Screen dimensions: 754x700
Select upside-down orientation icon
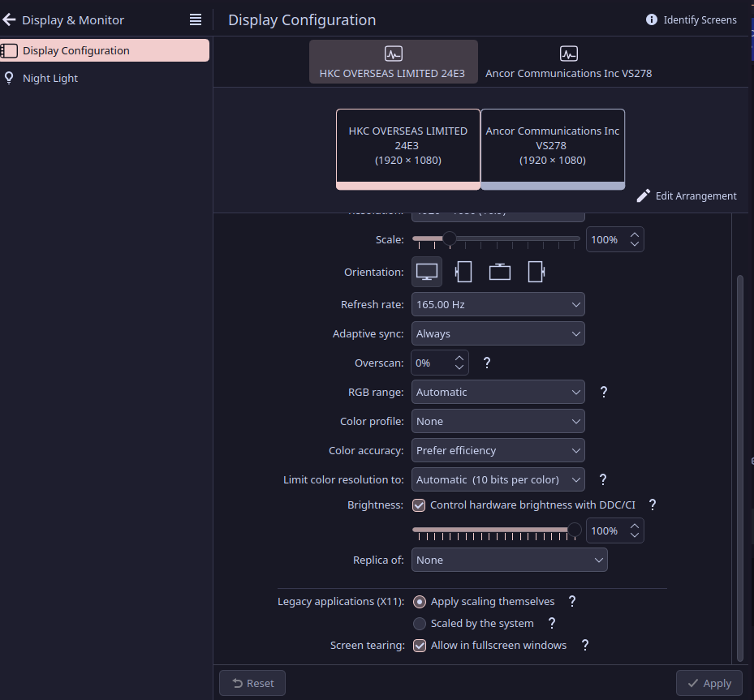point(500,272)
